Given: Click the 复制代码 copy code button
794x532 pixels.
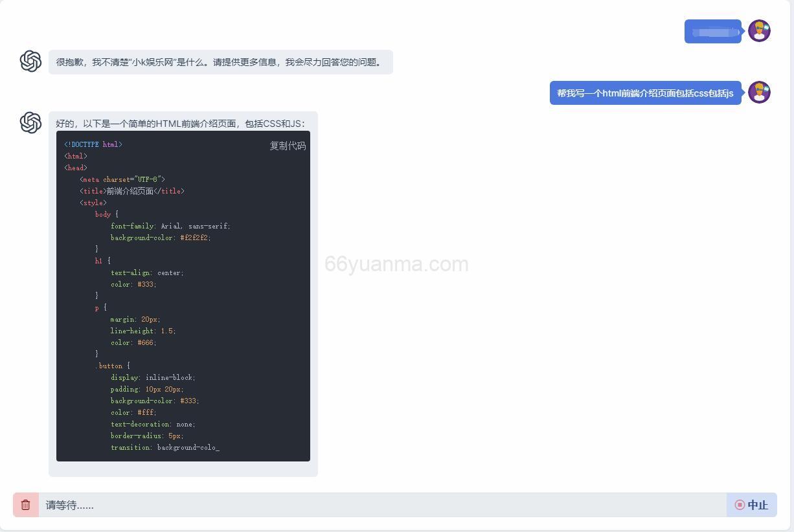Looking at the screenshot, I should 288,146.
